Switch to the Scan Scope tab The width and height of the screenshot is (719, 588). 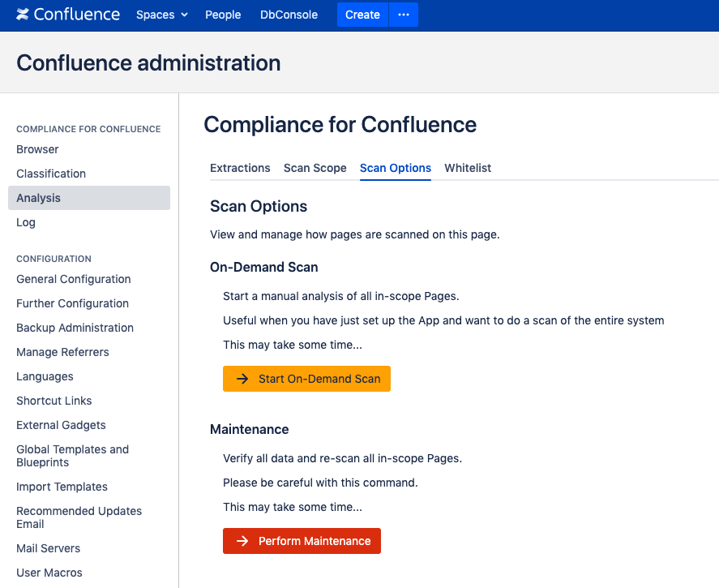tap(315, 168)
